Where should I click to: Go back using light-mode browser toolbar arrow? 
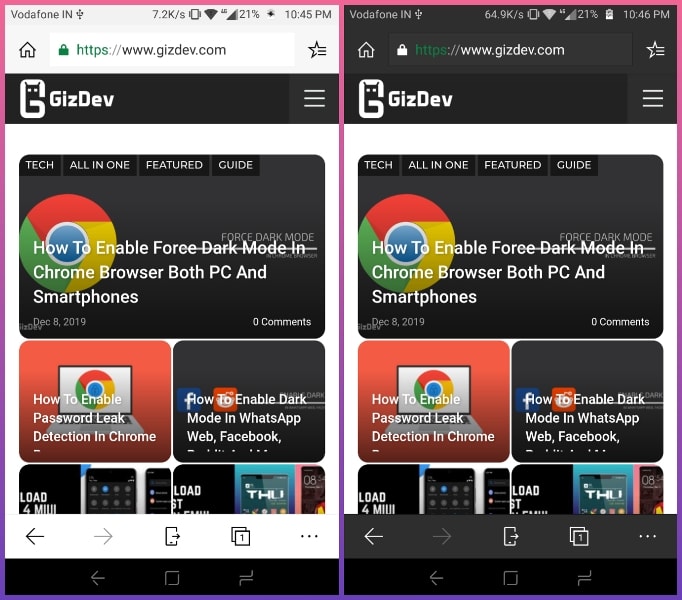[x=35, y=536]
